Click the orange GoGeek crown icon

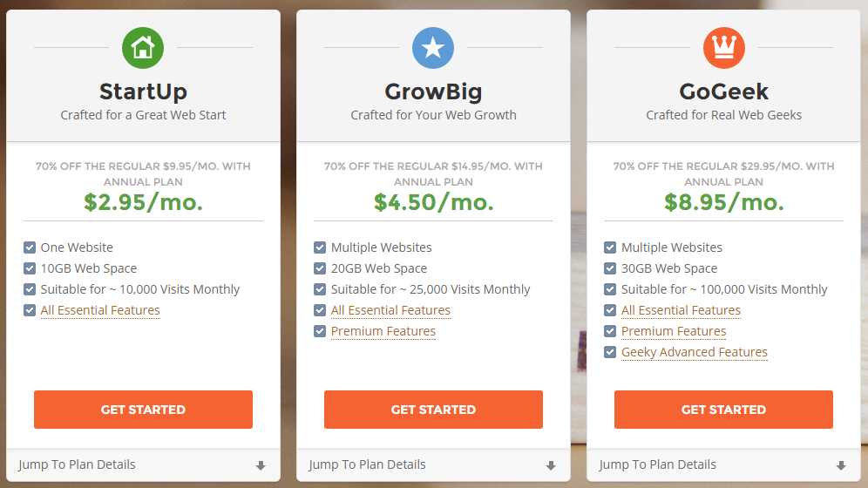pos(723,48)
